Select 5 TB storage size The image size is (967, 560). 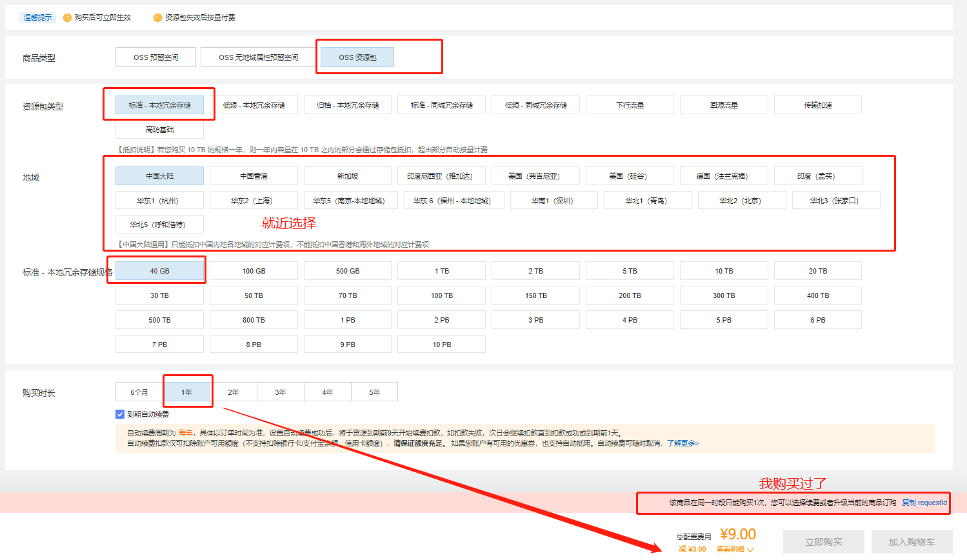click(630, 271)
